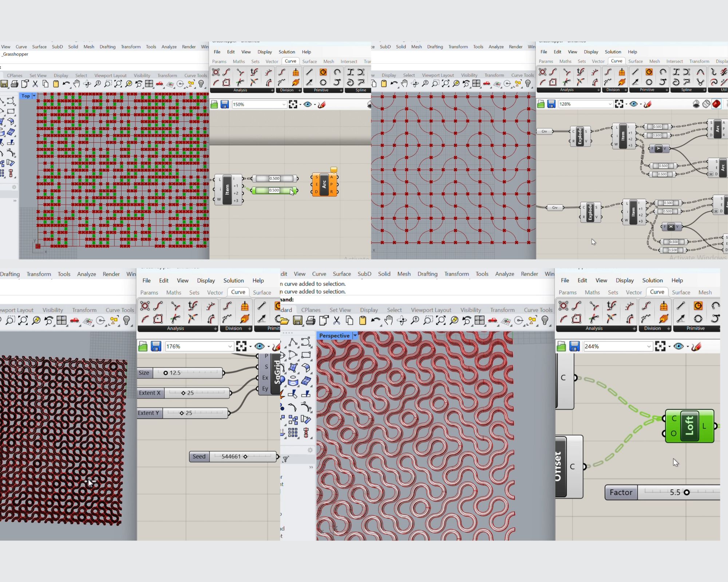Click the Zoom Extents button in the 150% Grasshopper toolbar
This screenshot has height=582, width=728.
click(x=293, y=104)
